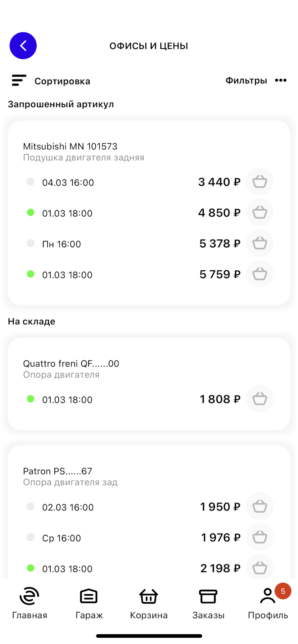Add Patron 1 976 ₽ offer to cart
The width and height of the screenshot is (298, 644).
click(260, 537)
